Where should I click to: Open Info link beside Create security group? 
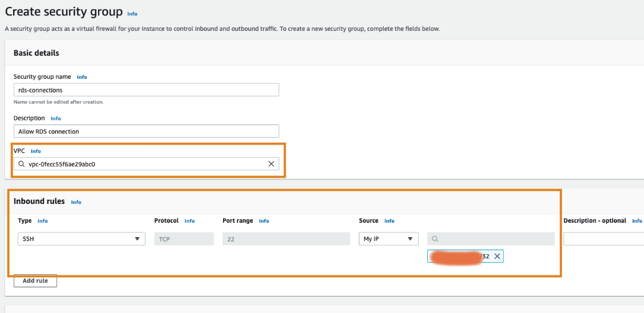(132, 14)
